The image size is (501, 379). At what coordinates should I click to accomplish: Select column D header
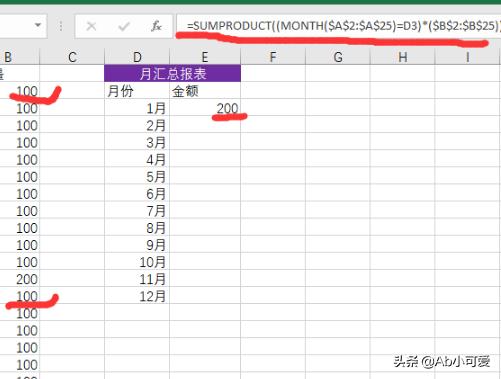click(137, 57)
